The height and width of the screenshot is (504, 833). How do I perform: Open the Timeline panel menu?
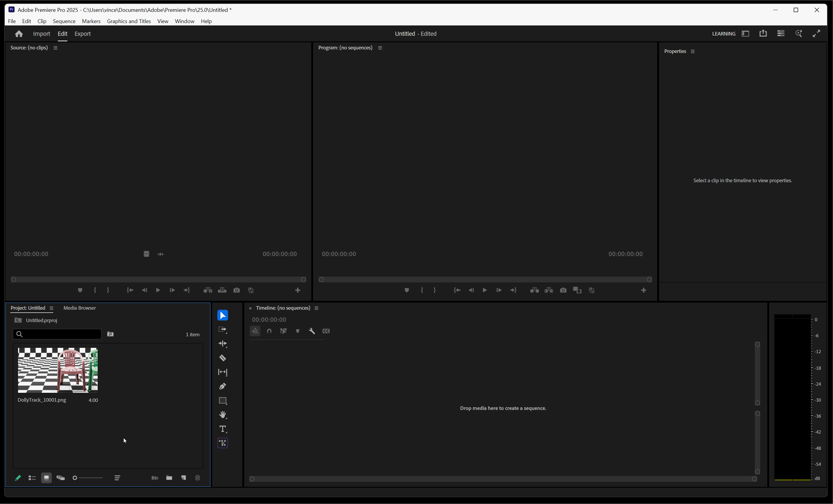coord(317,308)
